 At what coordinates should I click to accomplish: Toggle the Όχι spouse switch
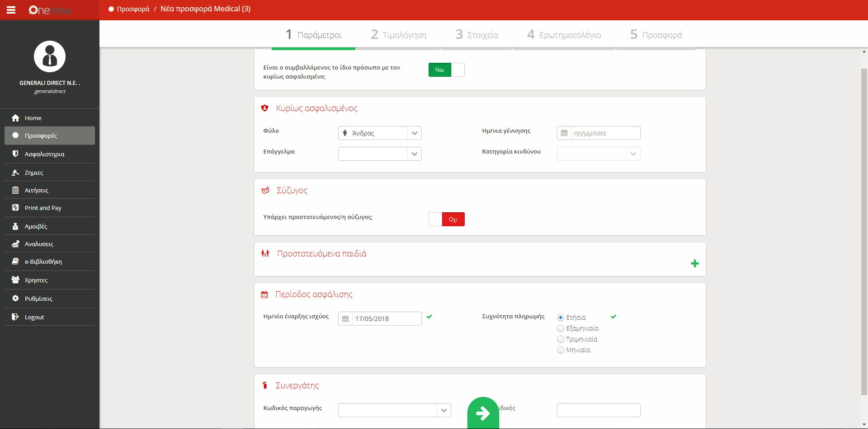(446, 219)
